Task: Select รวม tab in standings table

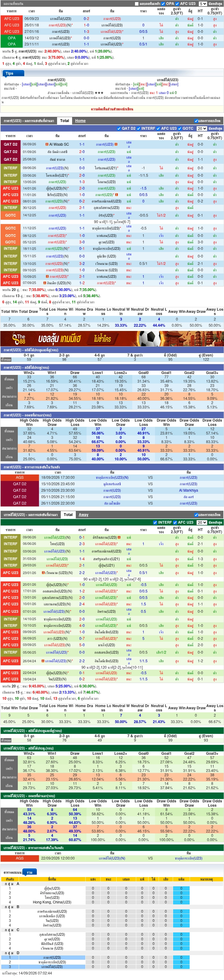Action: point(30,872)
